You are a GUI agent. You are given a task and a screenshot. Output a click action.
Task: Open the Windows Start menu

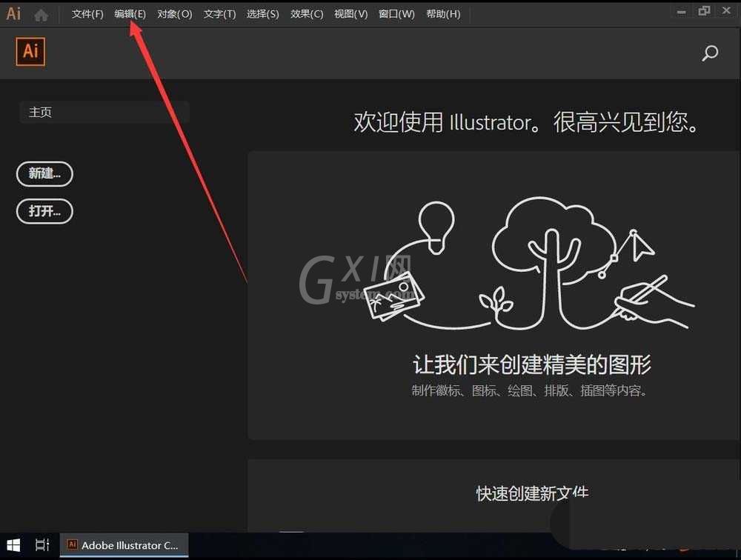(x=13, y=545)
